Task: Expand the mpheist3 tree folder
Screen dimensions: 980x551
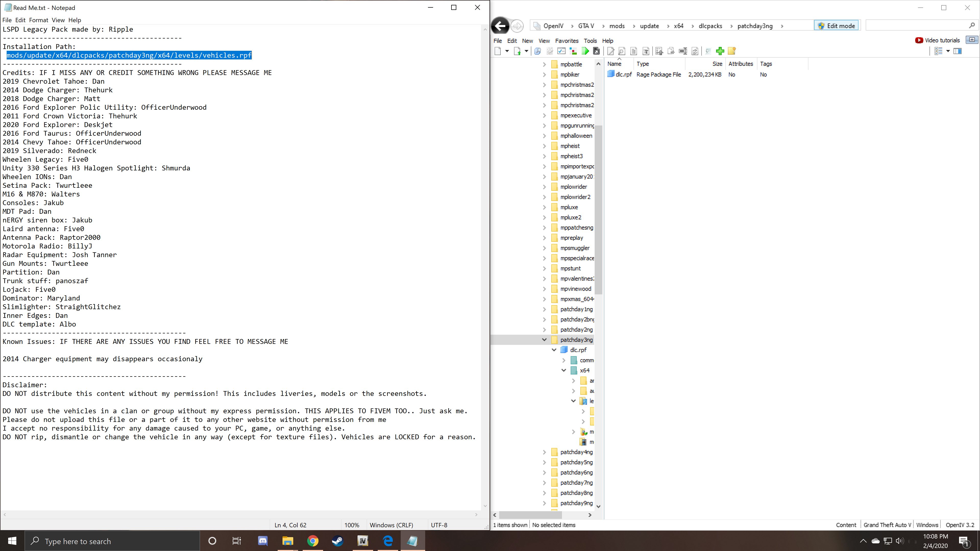Action: click(544, 156)
